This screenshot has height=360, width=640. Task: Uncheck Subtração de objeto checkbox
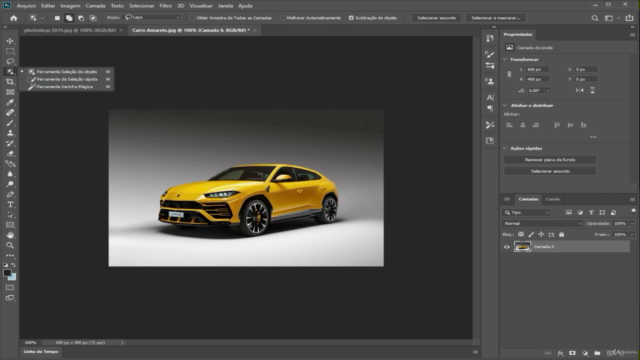351,18
